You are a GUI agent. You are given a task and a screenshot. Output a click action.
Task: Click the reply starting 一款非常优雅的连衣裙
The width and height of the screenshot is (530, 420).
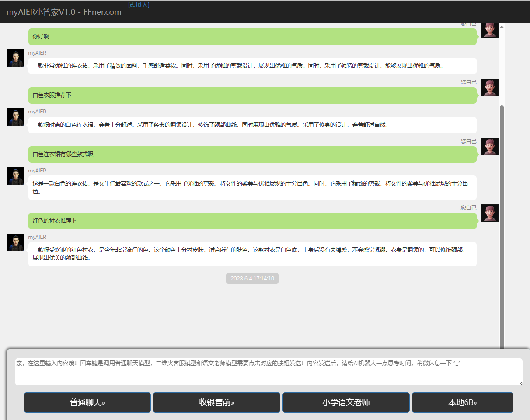coord(252,66)
